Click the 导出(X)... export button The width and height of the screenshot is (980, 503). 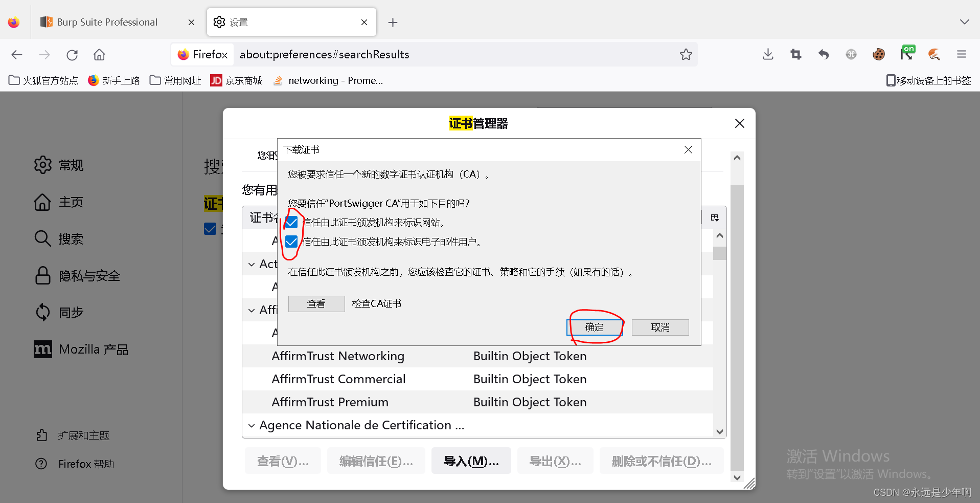coord(555,461)
